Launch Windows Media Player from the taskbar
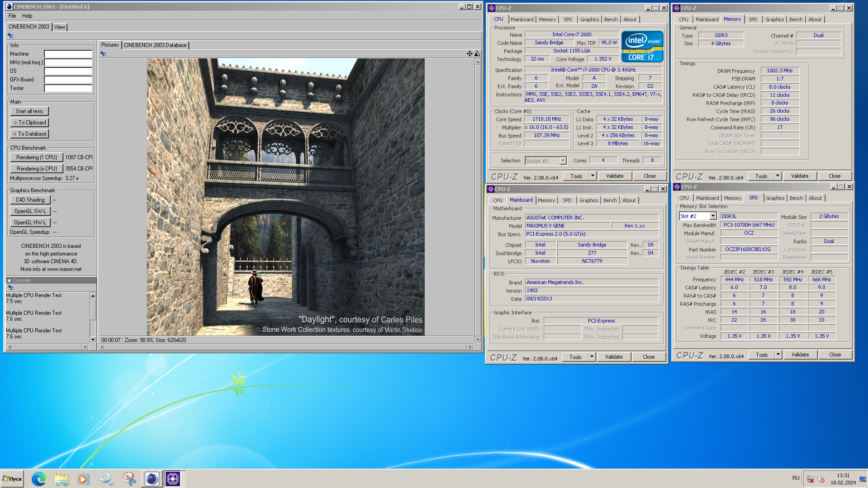The width and height of the screenshot is (868, 488). coord(84,479)
